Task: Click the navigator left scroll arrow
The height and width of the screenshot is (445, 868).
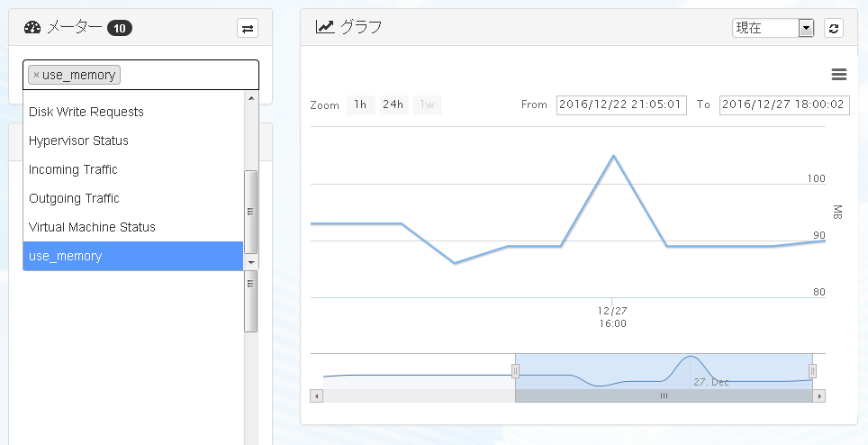Action: tap(317, 395)
